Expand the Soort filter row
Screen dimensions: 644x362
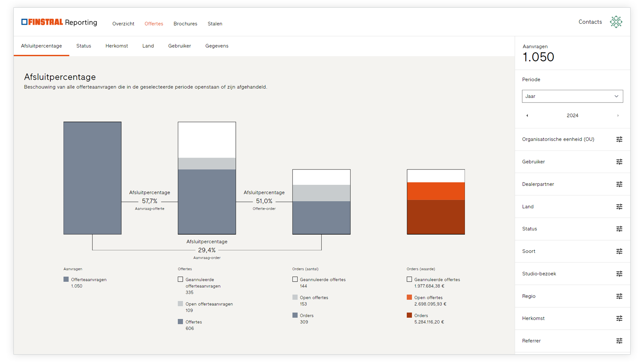click(572, 251)
